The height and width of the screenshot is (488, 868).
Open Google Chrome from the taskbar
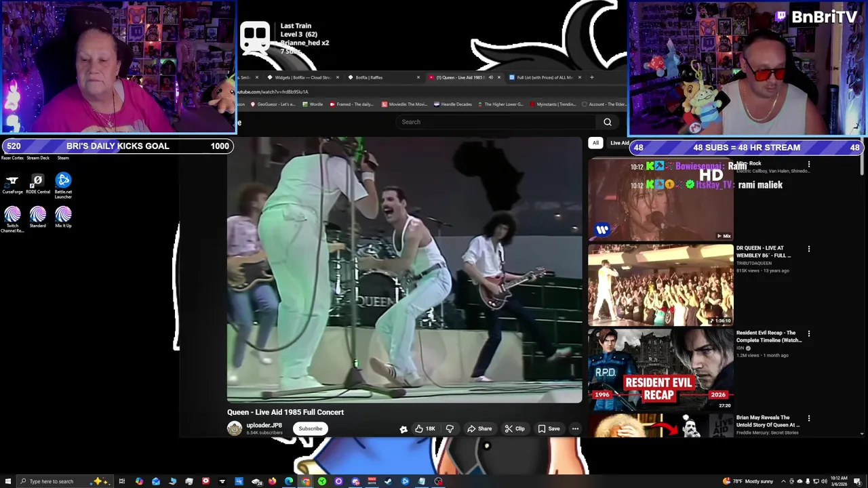pos(306,481)
